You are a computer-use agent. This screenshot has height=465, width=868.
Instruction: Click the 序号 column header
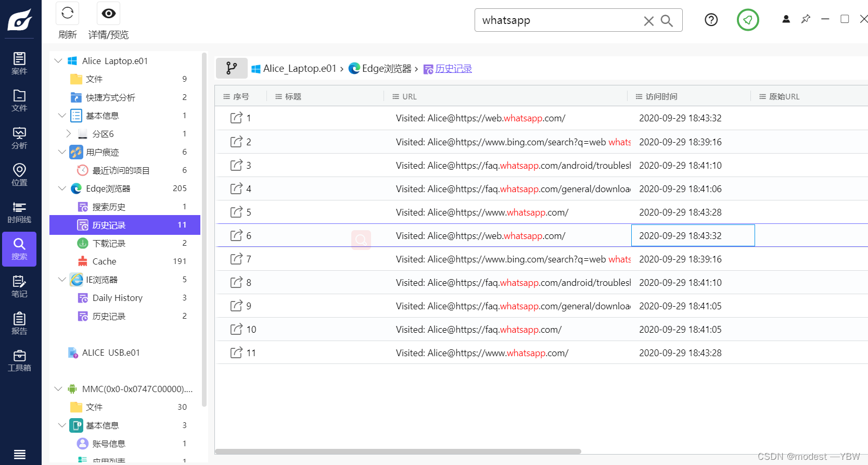(x=241, y=96)
